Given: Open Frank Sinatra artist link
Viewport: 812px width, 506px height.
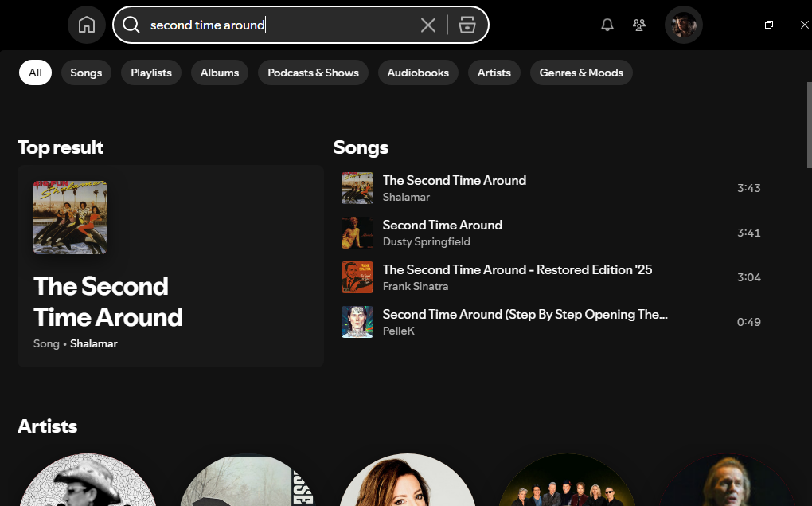Looking at the screenshot, I should pyautogui.click(x=416, y=286).
